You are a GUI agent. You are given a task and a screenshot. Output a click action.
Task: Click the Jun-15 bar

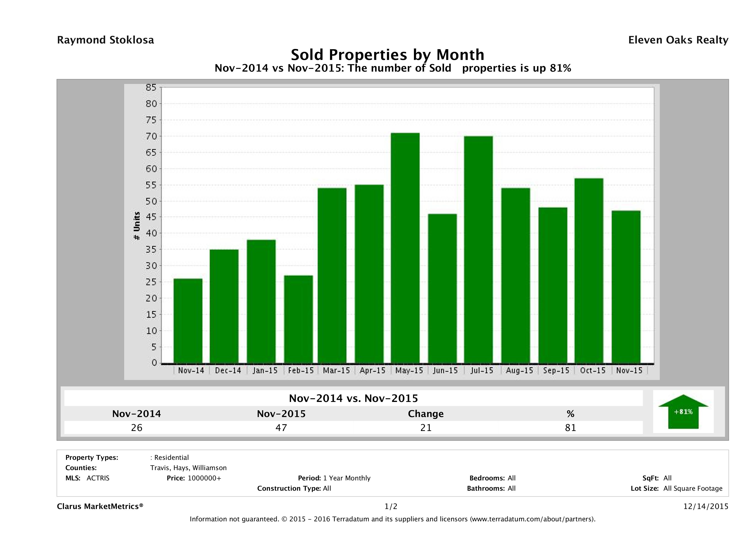tap(442, 288)
